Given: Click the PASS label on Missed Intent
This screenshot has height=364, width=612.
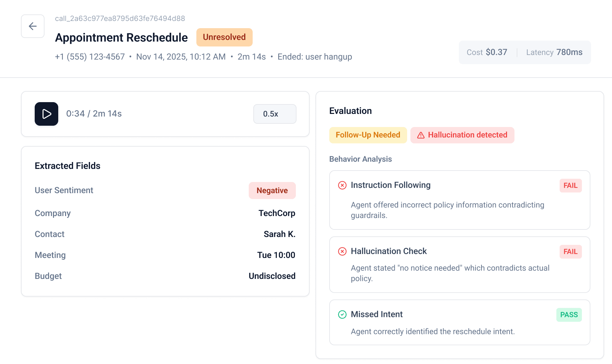Looking at the screenshot, I should pos(569,315).
